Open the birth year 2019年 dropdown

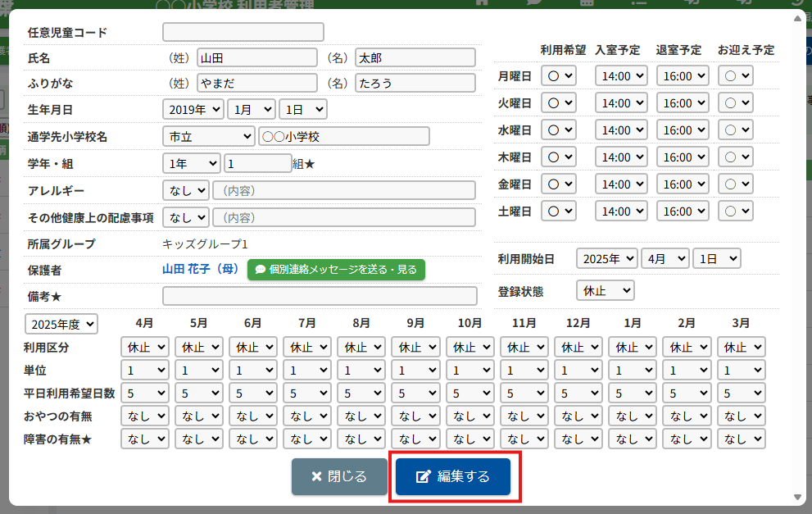click(193, 109)
